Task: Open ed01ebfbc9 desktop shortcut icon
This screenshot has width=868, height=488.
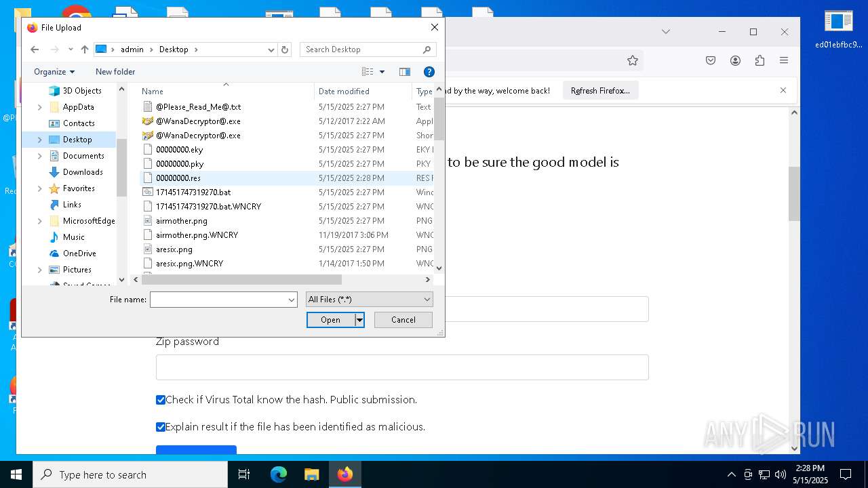Action: pyautogui.click(x=839, y=30)
